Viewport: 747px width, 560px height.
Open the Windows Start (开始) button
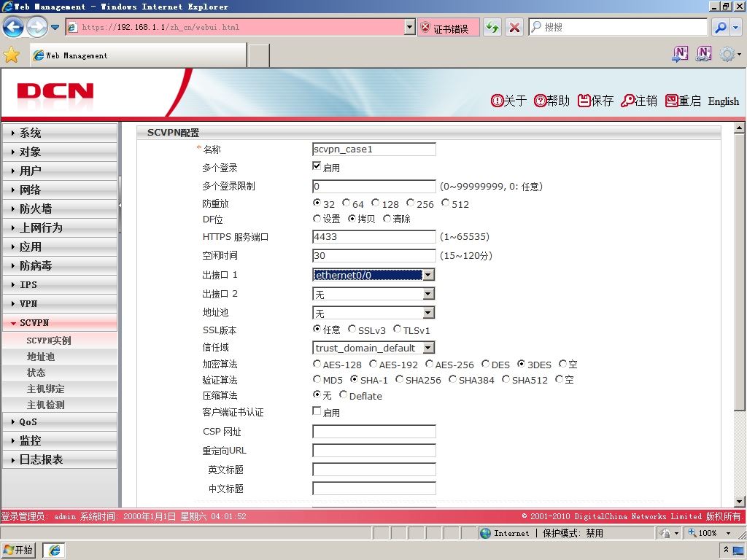pyautogui.click(x=18, y=551)
